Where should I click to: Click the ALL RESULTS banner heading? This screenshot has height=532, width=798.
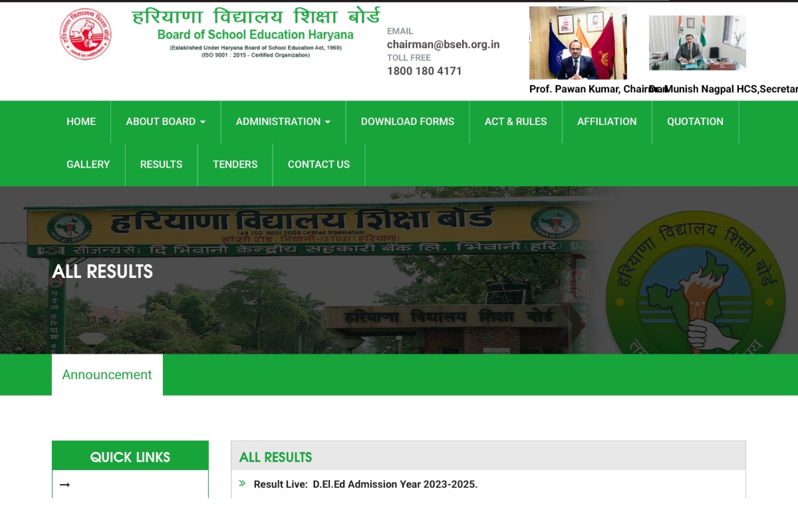point(102,271)
